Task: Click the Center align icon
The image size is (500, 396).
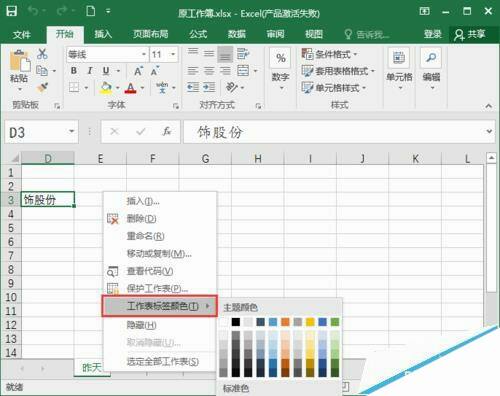Action: click(209, 71)
